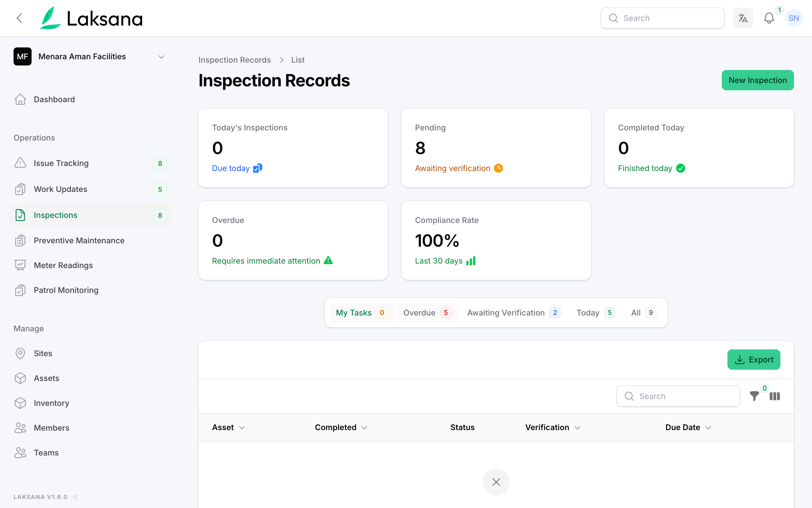The image size is (812, 508).
Task: Click the back arrow icon
Action: click(x=19, y=18)
